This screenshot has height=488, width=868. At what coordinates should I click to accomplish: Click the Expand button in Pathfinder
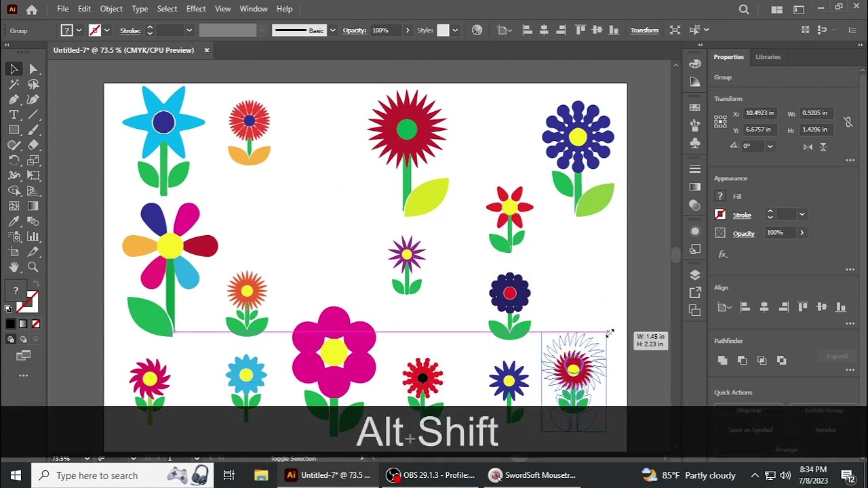tap(837, 357)
